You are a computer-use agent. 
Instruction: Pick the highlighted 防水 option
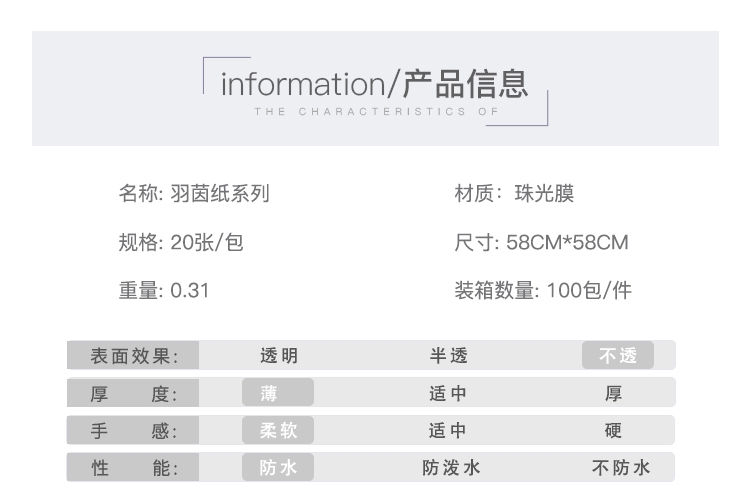(278, 467)
